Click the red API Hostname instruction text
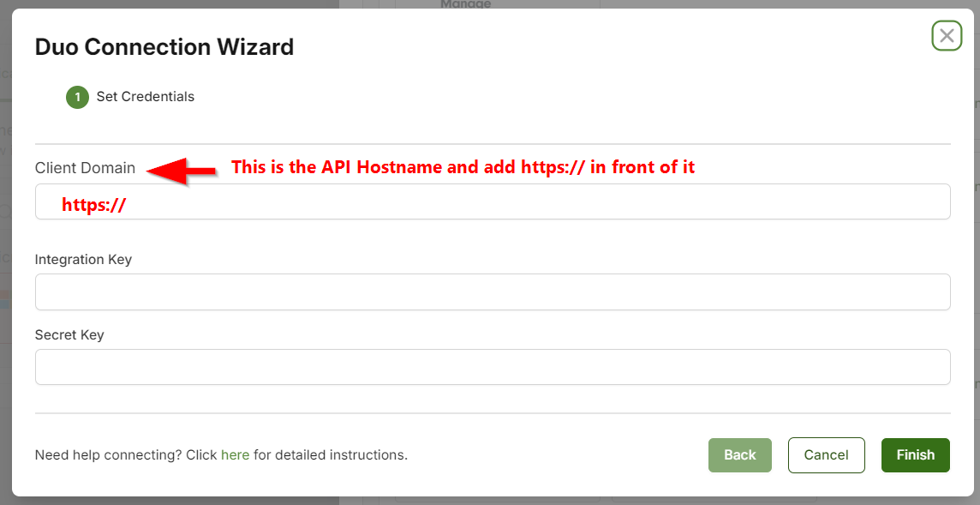The image size is (980, 505). [x=463, y=167]
